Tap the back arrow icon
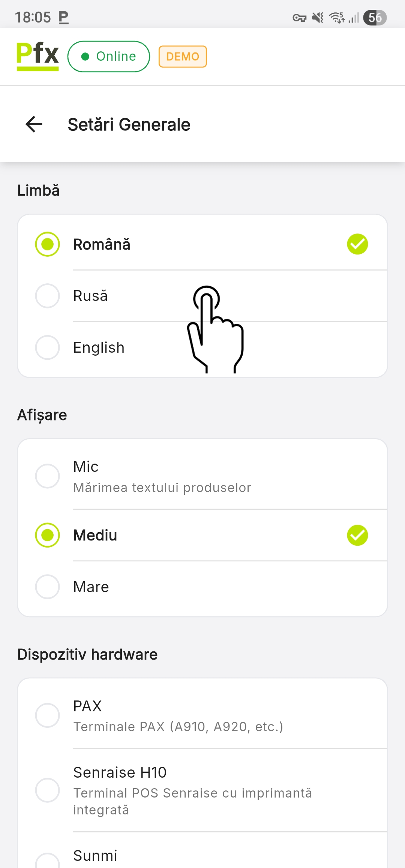The width and height of the screenshot is (405, 868). (x=34, y=124)
